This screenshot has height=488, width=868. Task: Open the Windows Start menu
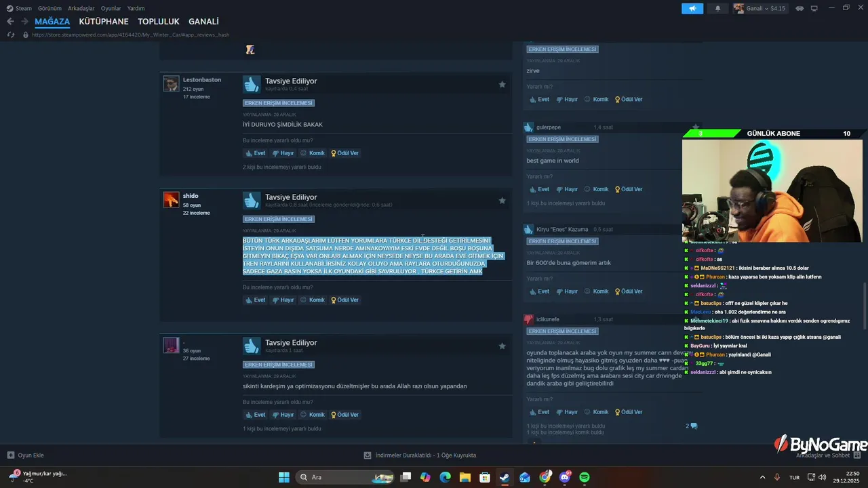pyautogui.click(x=284, y=477)
